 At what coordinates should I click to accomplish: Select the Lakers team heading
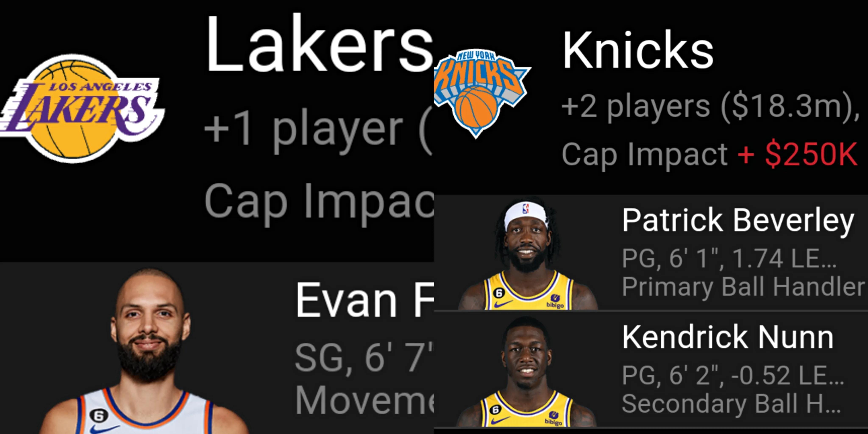(319, 44)
